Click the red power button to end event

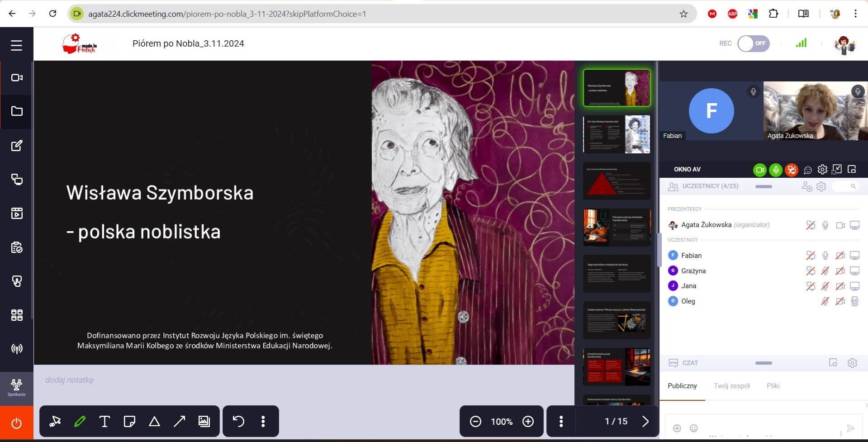click(x=17, y=423)
